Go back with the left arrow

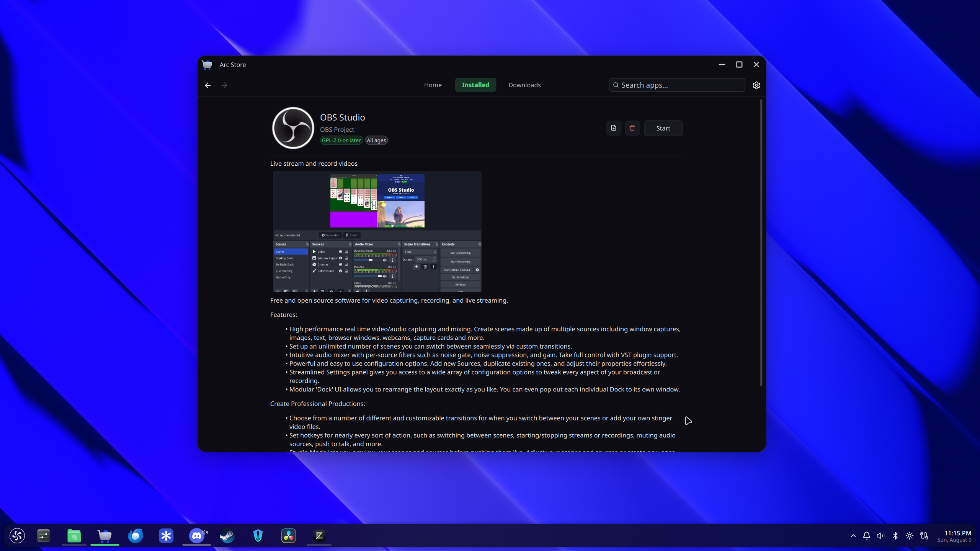click(208, 85)
